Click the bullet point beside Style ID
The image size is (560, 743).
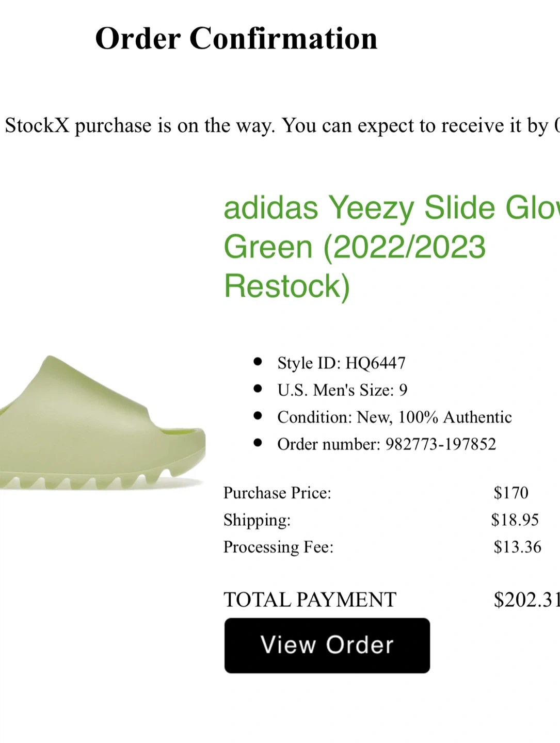258,362
